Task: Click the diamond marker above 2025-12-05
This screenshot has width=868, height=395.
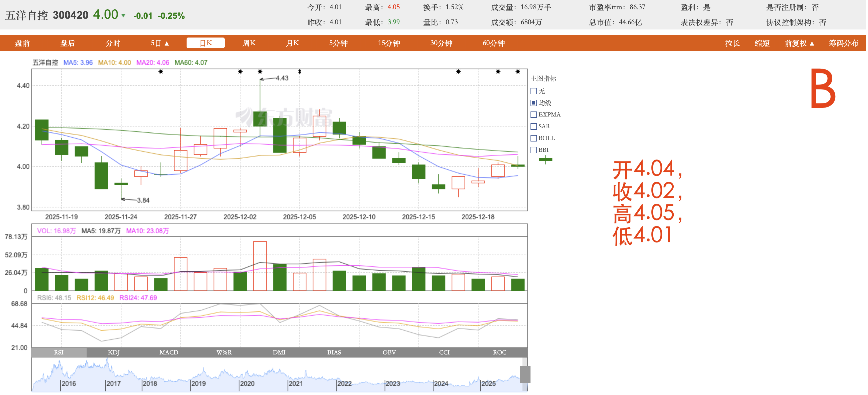Action: click(299, 72)
